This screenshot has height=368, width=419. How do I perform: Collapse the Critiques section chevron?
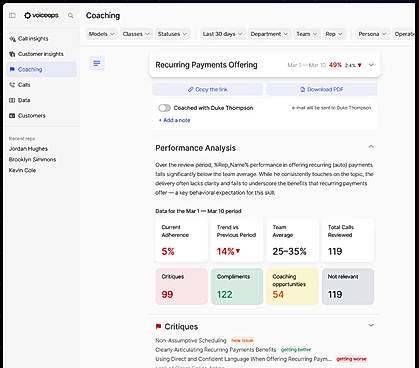click(x=371, y=325)
